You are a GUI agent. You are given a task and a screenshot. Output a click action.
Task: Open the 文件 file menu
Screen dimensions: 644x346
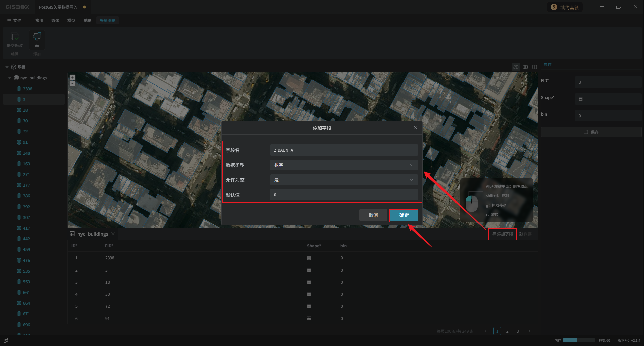[14, 21]
